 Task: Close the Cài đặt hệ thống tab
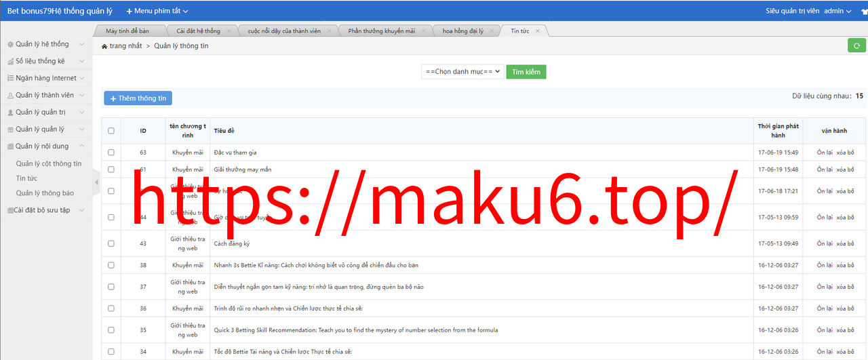(x=229, y=31)
